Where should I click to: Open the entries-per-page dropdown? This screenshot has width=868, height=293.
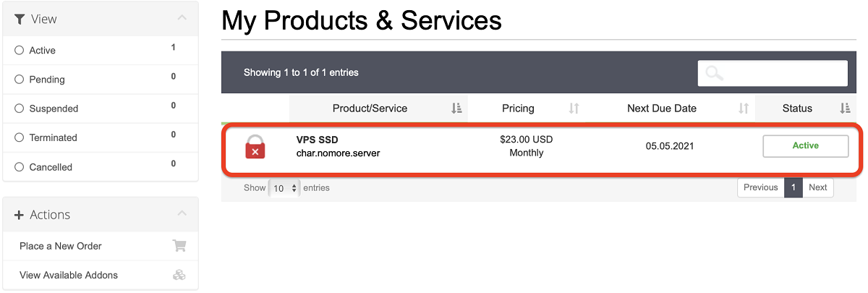tap(284, 188)
